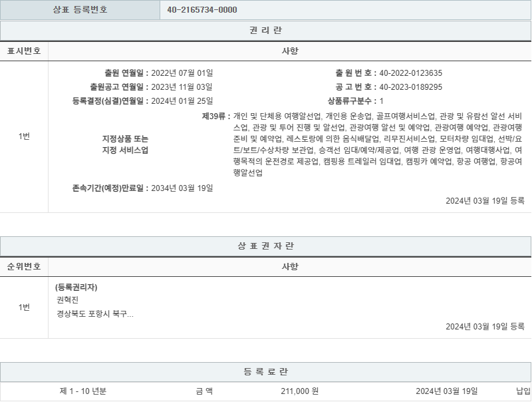Image resolution: width=532 pixels, height=402 pixels.
Task: Click publication number 40-2023-0189295
Action: click(x=410, y=87)
